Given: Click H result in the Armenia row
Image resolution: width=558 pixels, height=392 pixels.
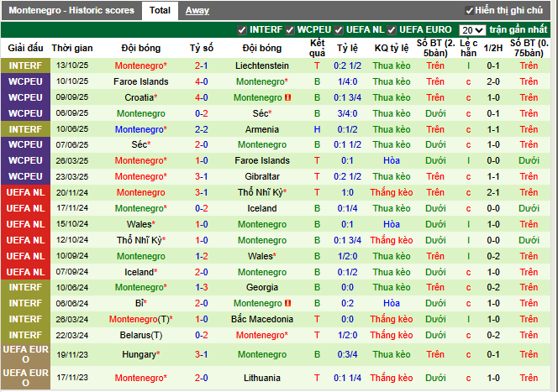Looking at the screenshot, I should pos(317,129).
